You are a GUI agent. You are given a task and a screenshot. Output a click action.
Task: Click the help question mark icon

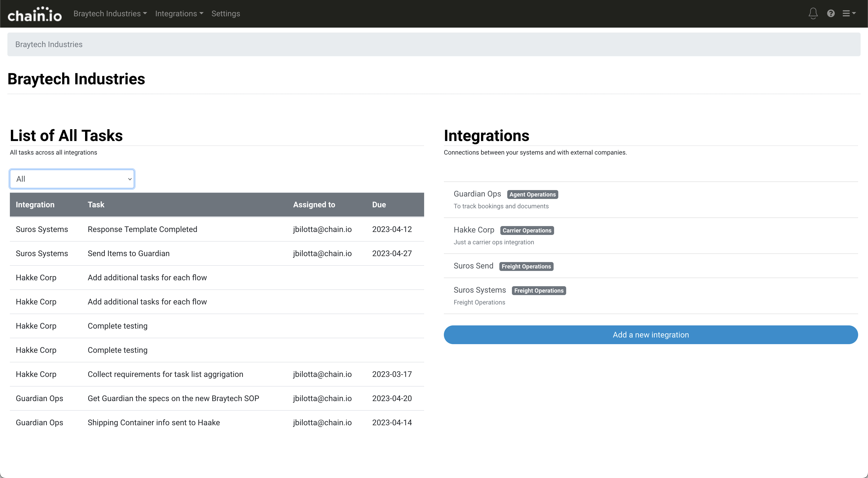click(x=831, y=14)
